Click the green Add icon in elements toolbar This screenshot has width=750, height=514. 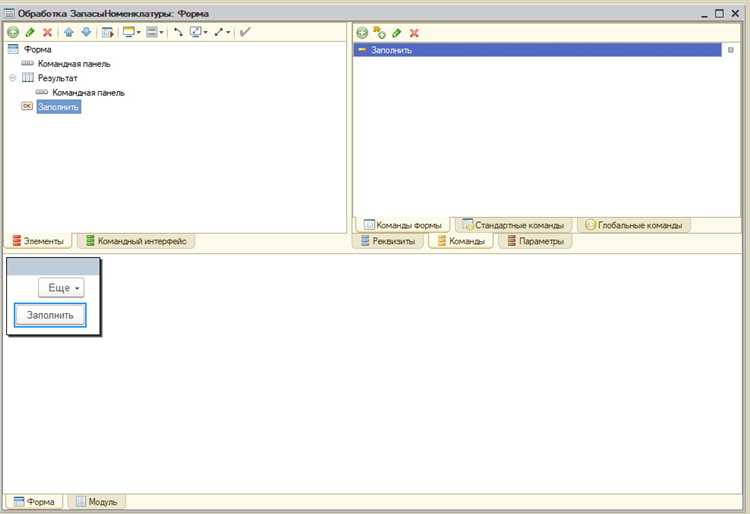[13, 33]
